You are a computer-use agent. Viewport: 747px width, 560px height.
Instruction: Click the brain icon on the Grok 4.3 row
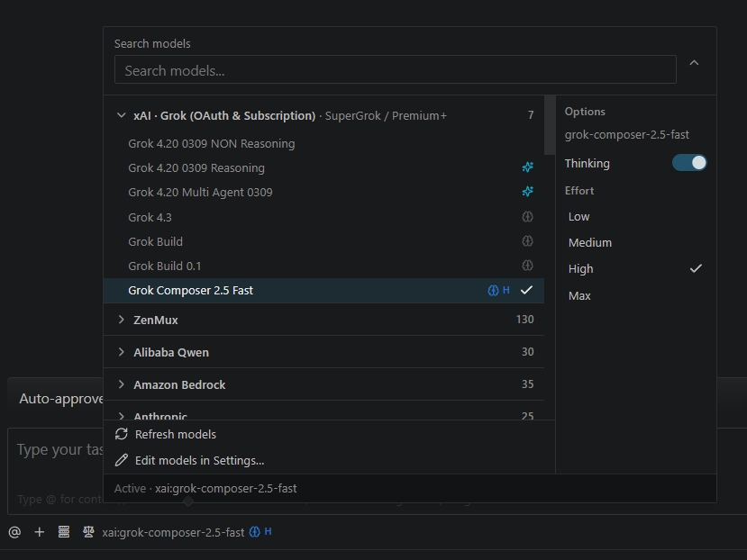[x=527, y=217]
